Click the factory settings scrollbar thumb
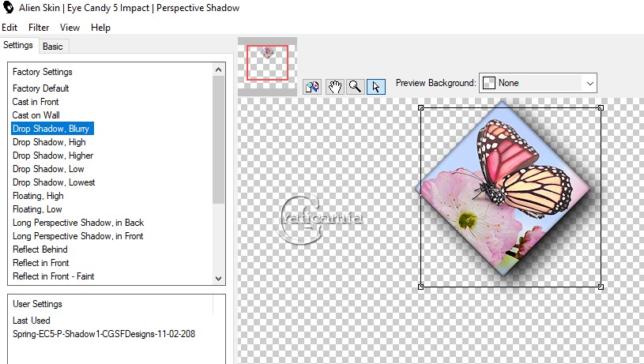Image resolution: width=644 pixels, height=364 pixels. [x=219, y=140]
